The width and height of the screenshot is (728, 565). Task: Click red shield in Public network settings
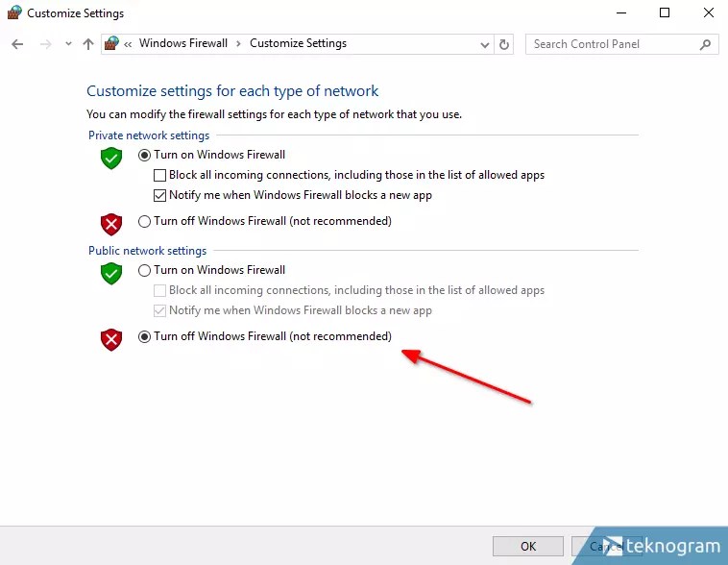(111, 339)
